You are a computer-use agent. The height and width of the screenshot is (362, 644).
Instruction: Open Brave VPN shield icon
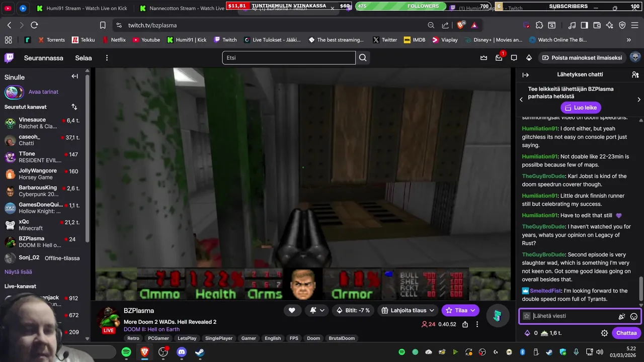[x=622, y=25]
